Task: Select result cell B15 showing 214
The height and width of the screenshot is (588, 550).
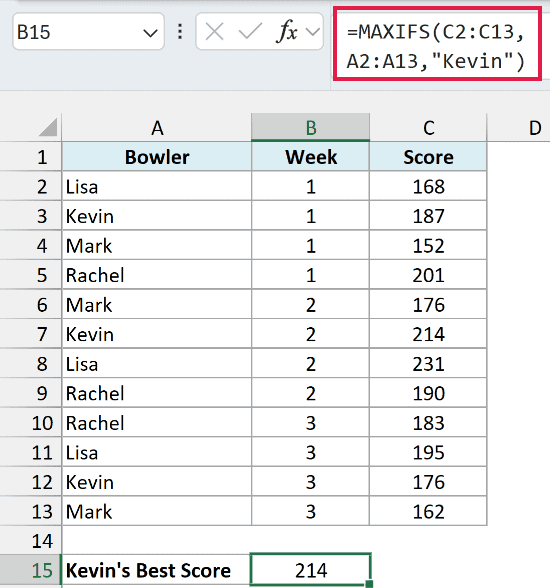Action: pyautogui.click(x=310, y=570)
